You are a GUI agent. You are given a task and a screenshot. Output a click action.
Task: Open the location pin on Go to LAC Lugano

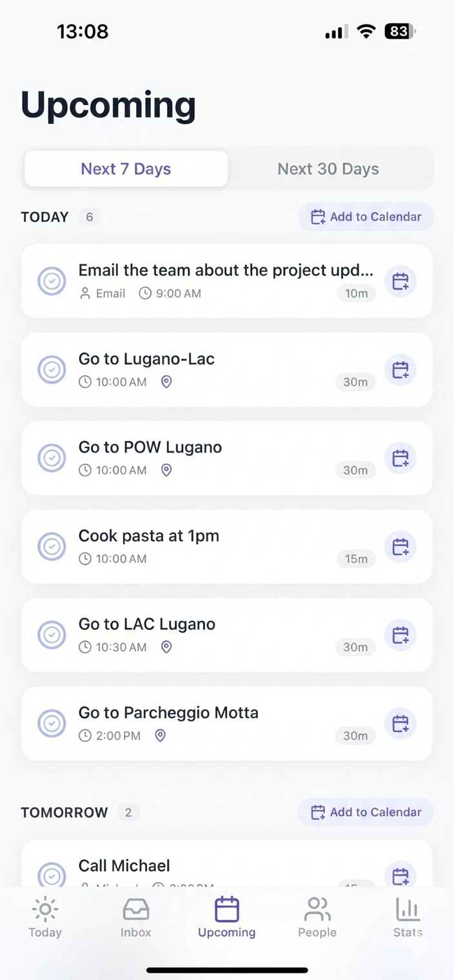(x=166, y=647)
